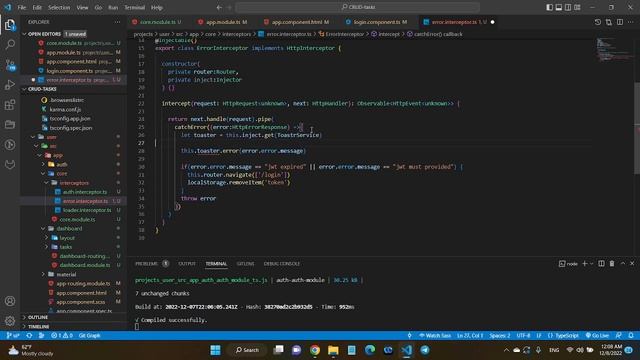This screenshot has width=640, height=360.
Task: Maximize terminal panel with up chevron
Action: [622, 264]
